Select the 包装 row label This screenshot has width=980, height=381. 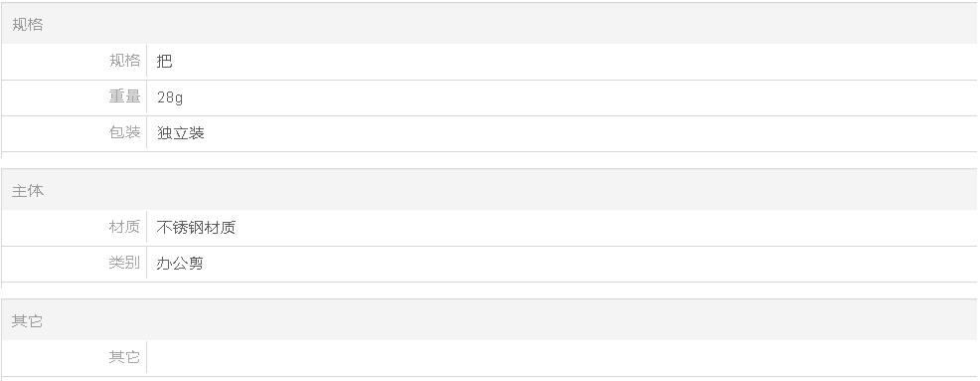124,132
